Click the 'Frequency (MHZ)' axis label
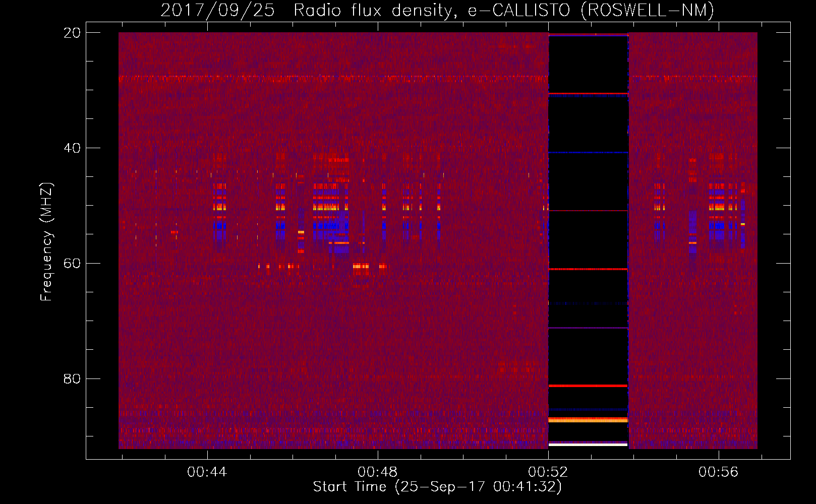This screenshot has width=816, height=504. [x=46, y=242]
